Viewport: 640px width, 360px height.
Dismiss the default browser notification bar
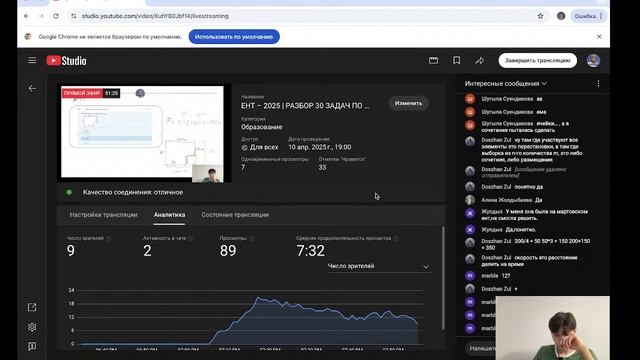599,37
